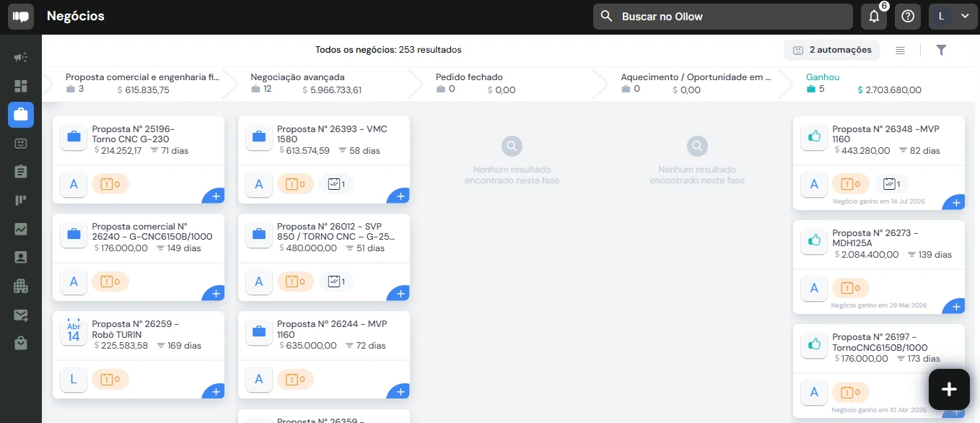This screenshot has height=423, width=980.
Task: Open the megaphone campaigns icon in sidebar
Action: tap(21, 58)
